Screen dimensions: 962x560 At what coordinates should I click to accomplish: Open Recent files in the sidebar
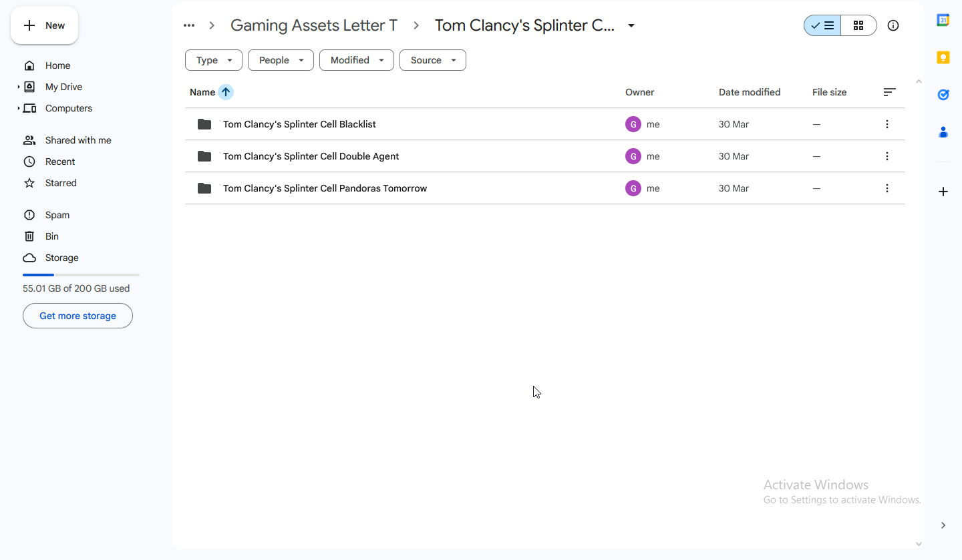[x=60, y=162]
